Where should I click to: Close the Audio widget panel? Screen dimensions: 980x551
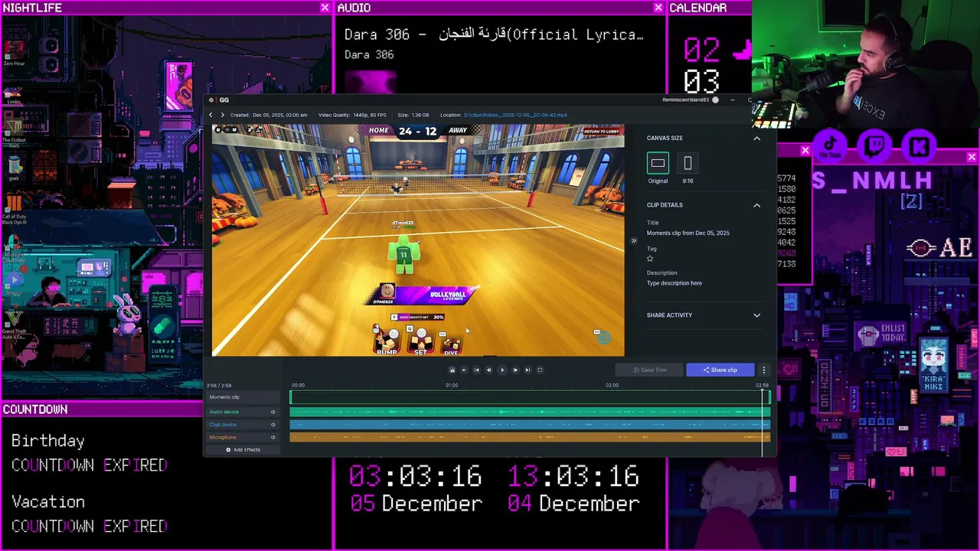[658, 8]
